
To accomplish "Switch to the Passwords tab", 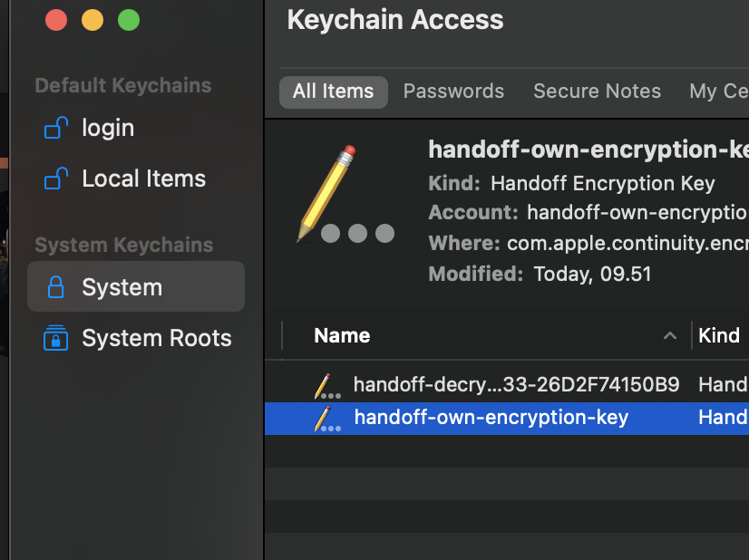I will (453, 92).
